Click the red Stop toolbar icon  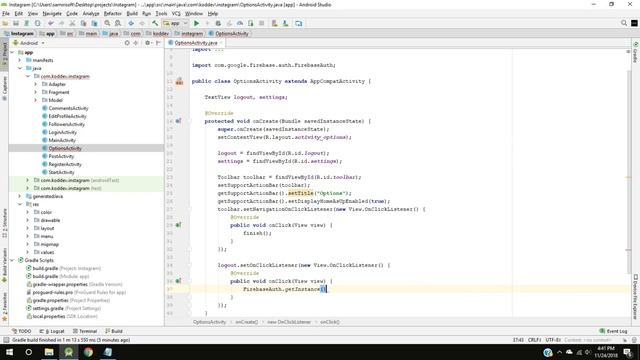click(x=262, y=23)
